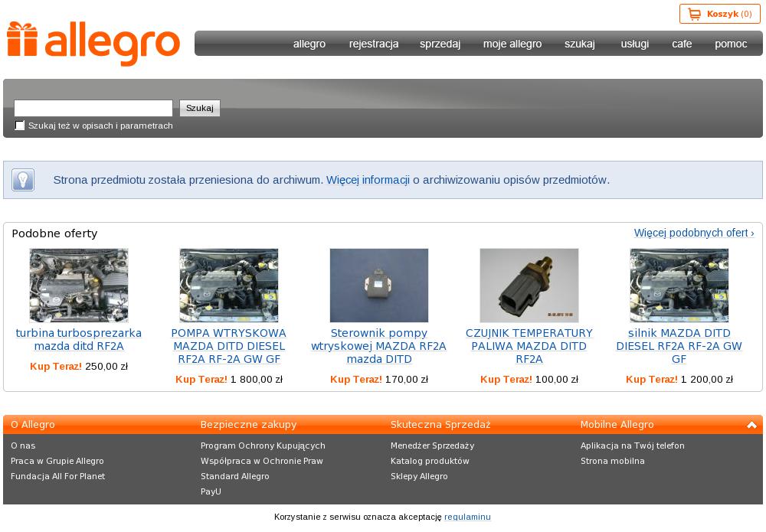Open cafe in the navigation bar
The height and width of the screenshot is (532, 766).
pos(682,44)
